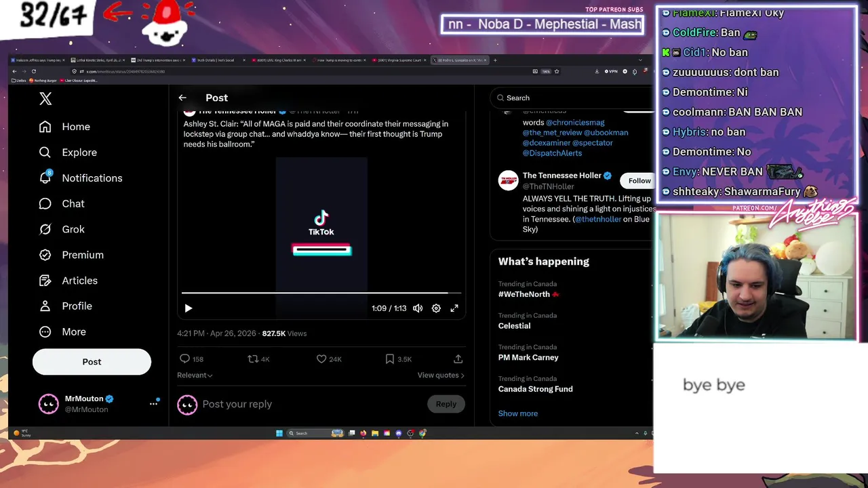Click the Windows Start button
This screenshot has width=868, height=488.
[279, 433]
